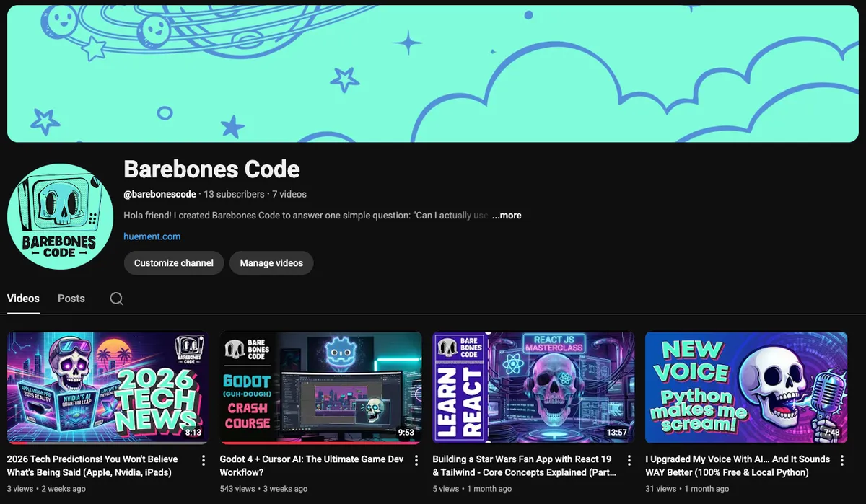Open the Learn React masterclass thumbnail
The width and height of the screenshot is (866, 504).
tap(533, 387)
